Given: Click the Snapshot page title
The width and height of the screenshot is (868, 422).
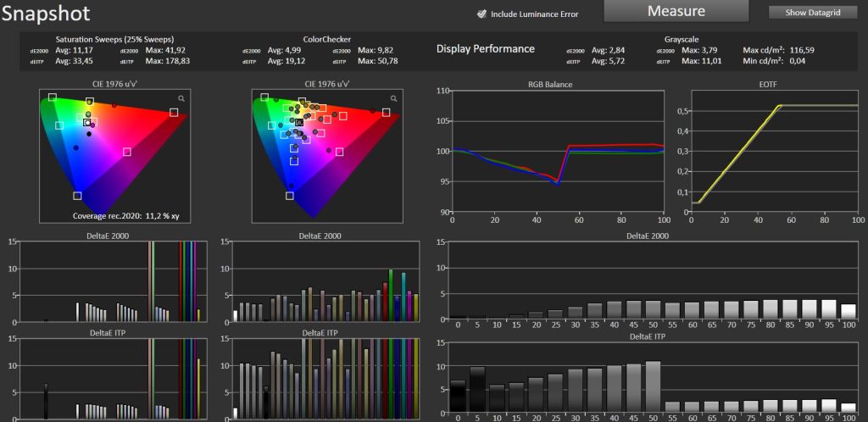Looking at the screenshot, I should 46,14.
